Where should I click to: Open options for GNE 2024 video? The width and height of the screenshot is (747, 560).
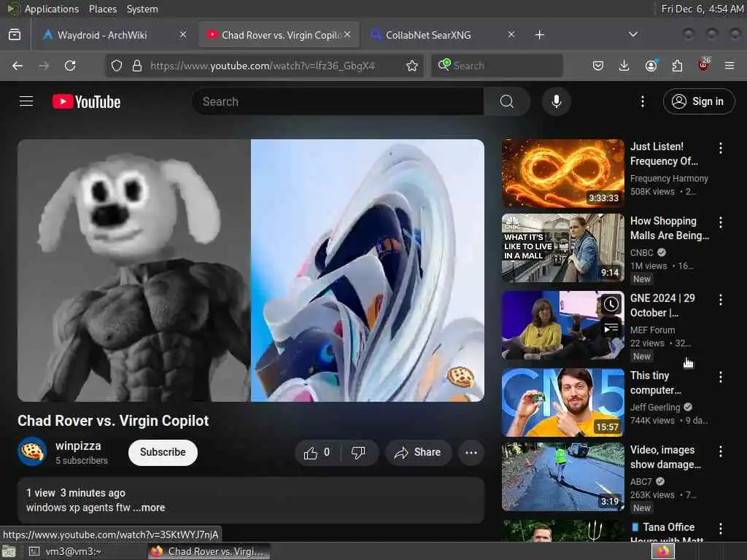point(720,300)
